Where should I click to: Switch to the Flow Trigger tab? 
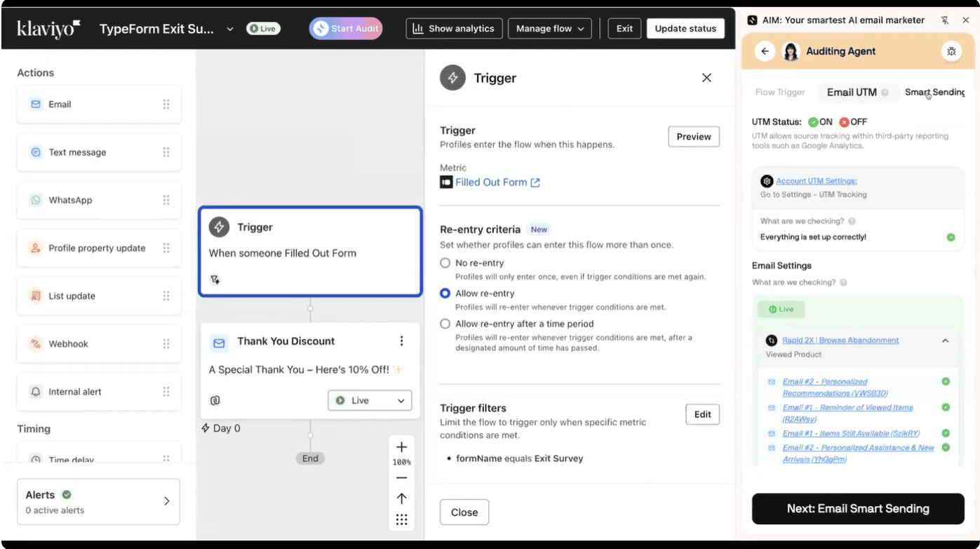coord(780,92)
